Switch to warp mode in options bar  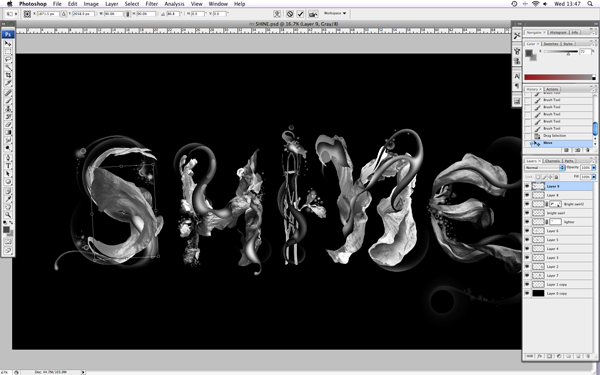(x=277, y=14)
